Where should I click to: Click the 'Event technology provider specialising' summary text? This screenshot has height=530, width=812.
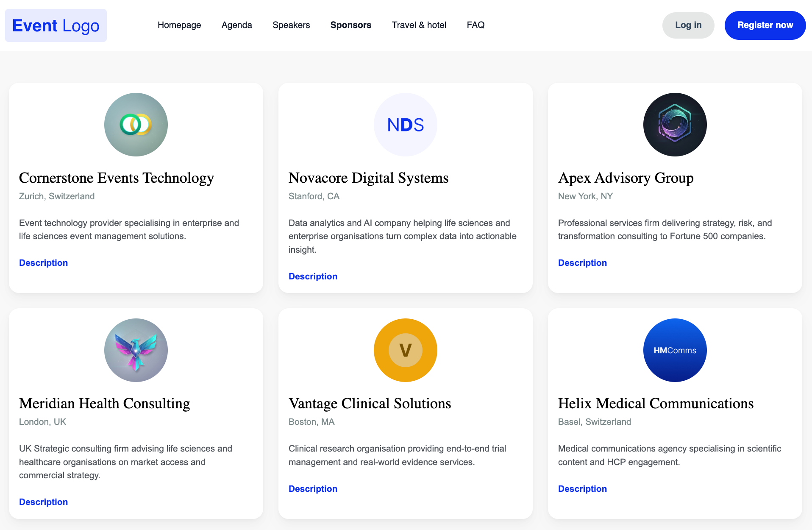coord(129,229)
